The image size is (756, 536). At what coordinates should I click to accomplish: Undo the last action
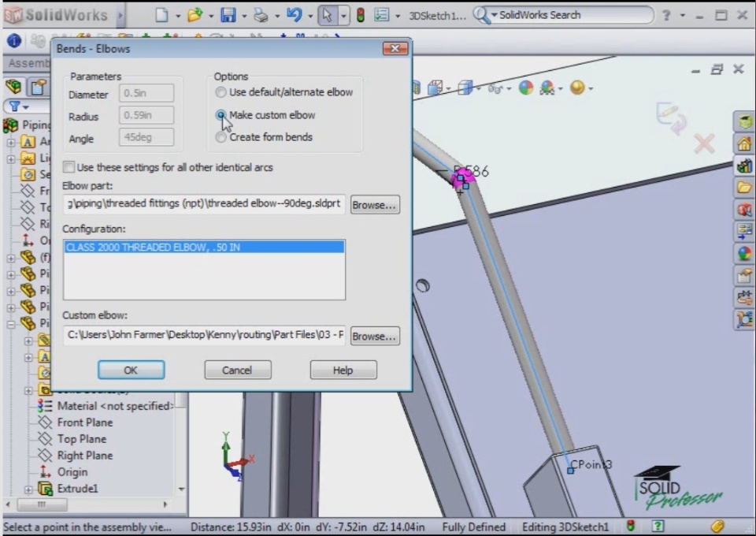click(294, 15)
